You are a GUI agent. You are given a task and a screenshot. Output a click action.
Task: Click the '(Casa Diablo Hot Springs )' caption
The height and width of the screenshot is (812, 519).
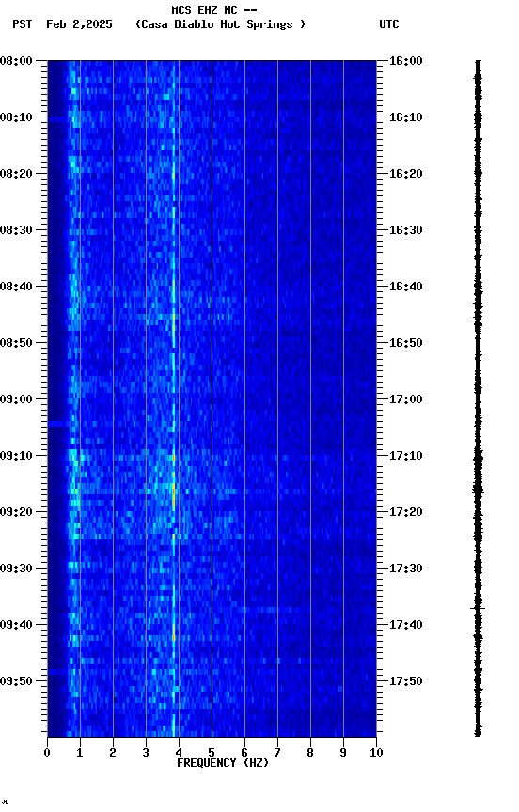221,24
